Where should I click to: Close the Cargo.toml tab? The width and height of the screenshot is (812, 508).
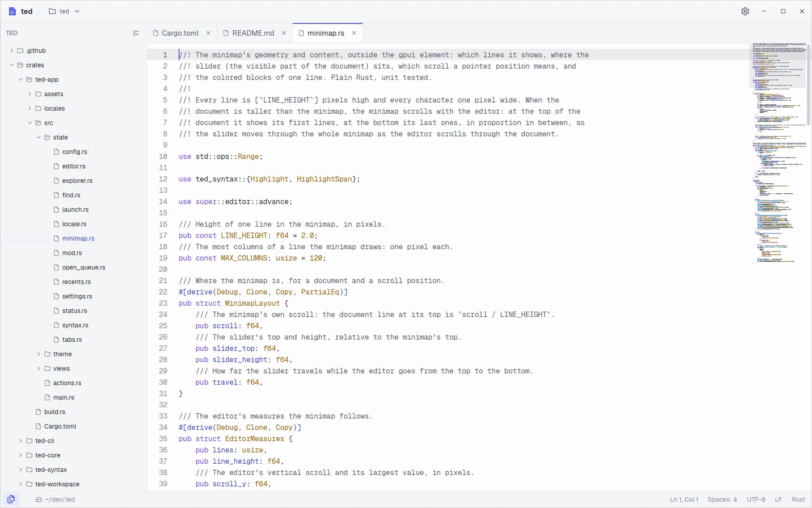208,33
